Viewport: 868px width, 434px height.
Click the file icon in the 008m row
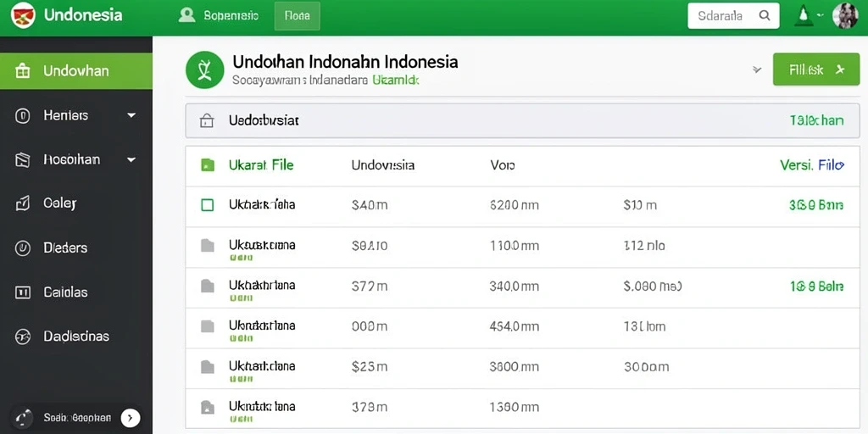click(x=207, y=326)
